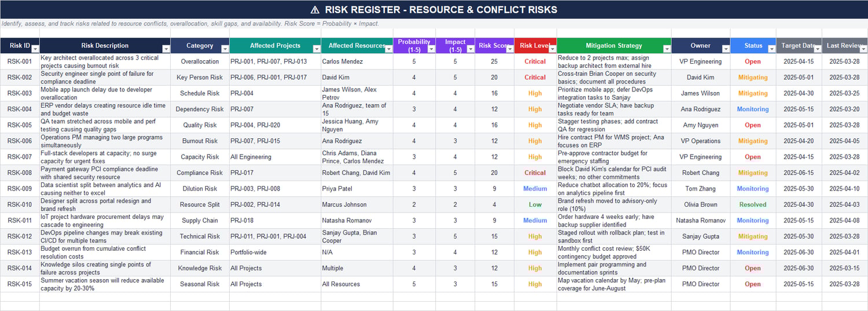868x311 pixels.
Task: Select last review date 2025-04-05
Action: click(x=845, y=141)
